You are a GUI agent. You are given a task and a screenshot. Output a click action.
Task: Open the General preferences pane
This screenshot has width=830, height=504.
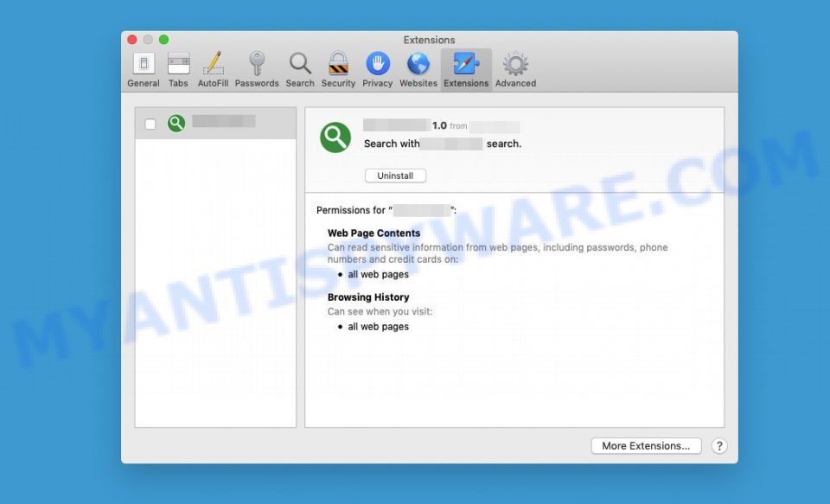[143, 70]
